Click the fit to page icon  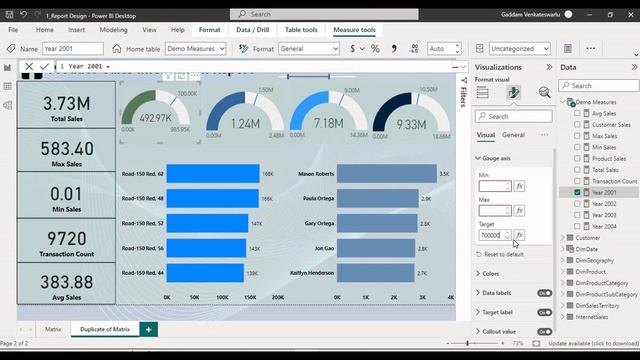[x=536, y=344]
